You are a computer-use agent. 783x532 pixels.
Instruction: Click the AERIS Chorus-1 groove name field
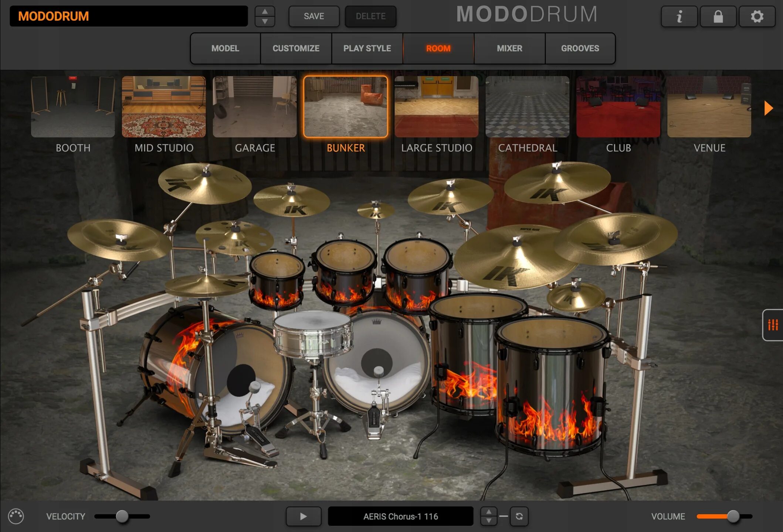tap(400, 516)
